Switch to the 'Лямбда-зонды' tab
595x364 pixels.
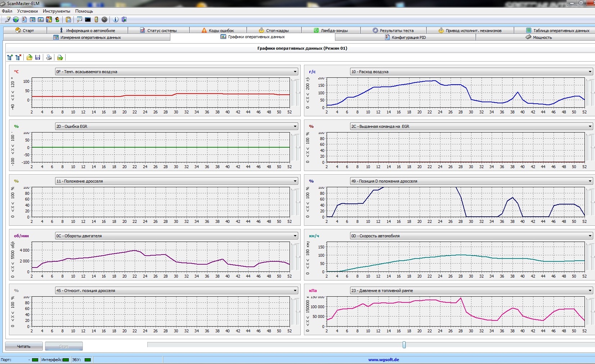tap(331, 31)
